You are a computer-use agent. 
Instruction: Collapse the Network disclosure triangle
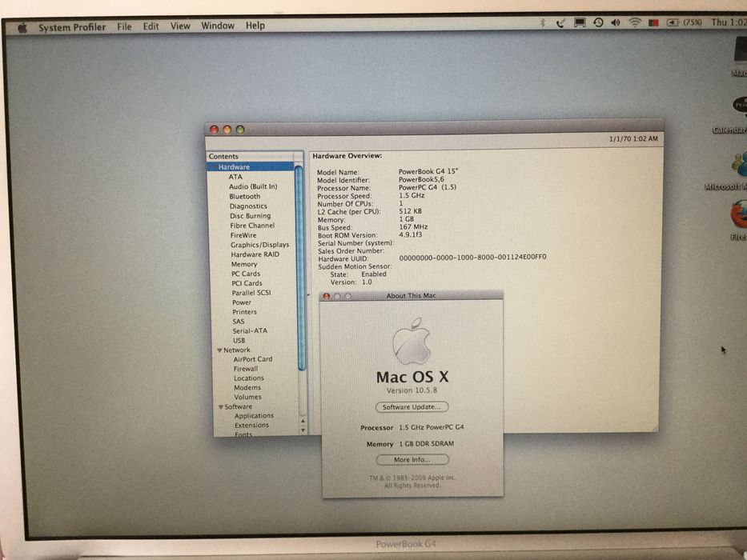click(219, 350)
